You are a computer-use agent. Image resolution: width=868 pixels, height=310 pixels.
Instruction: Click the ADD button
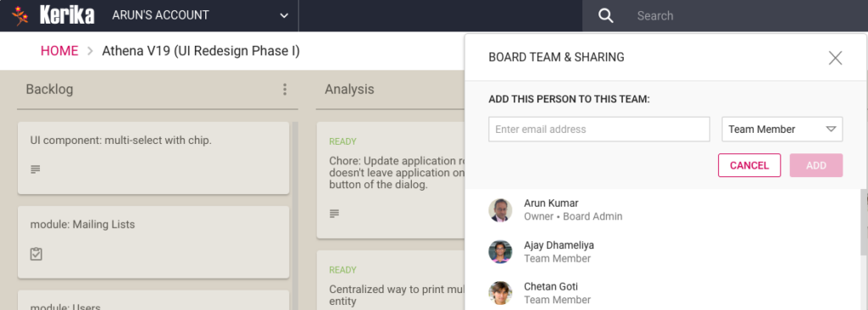pyautogui.click(x=816, y=165)
